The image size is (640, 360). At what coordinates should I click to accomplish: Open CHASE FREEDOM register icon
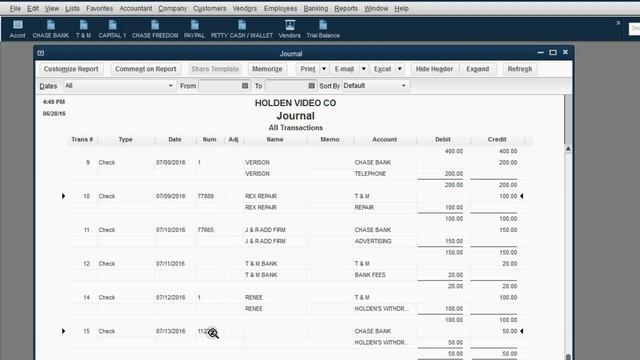point(155,29)
